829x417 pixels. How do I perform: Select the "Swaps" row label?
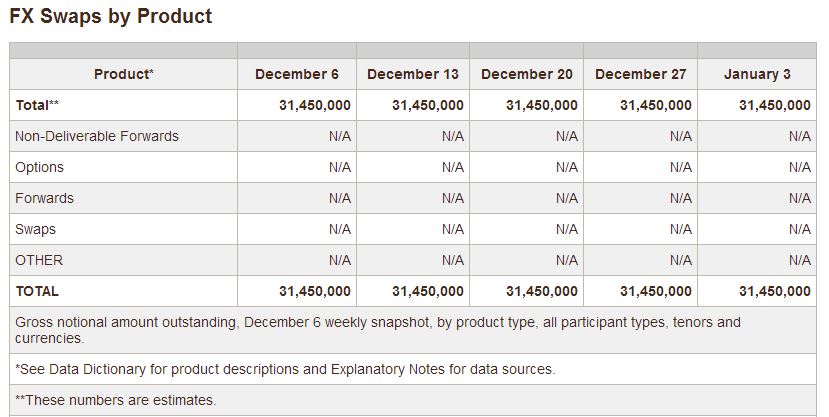[36, 229]
